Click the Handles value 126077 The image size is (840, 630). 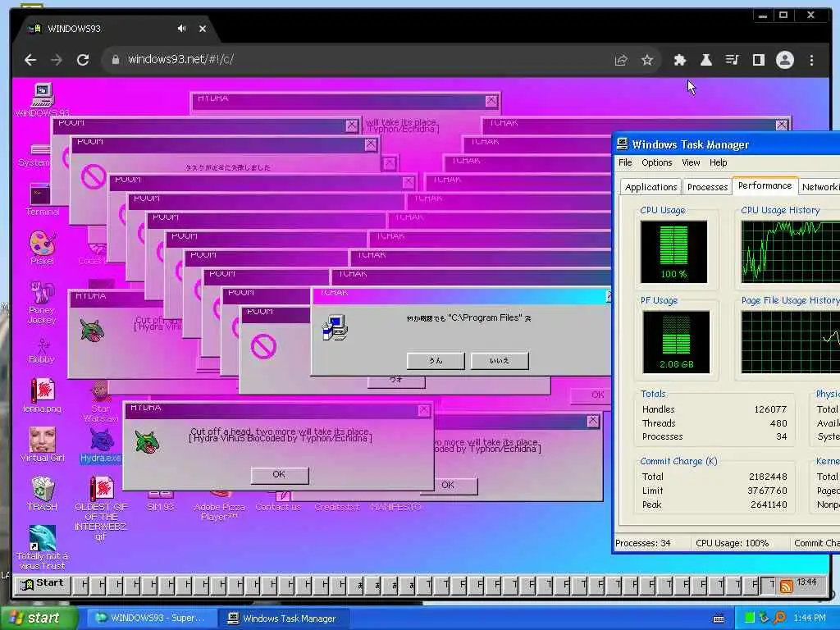[770, 409]
